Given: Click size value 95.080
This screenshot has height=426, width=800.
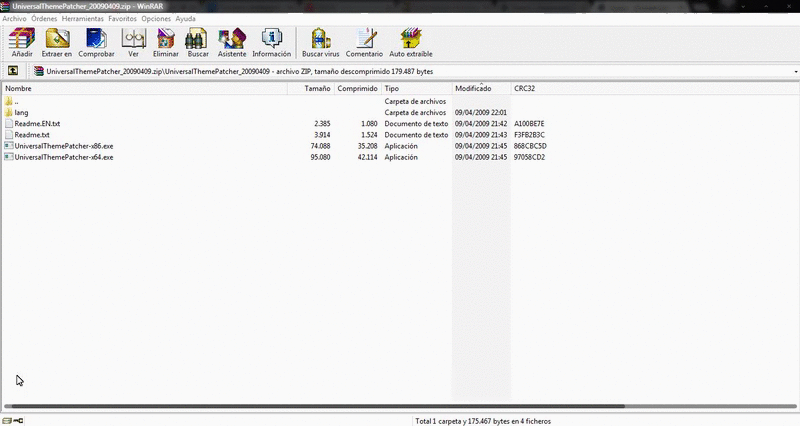Looking at the screenshot, I should 320,157.
